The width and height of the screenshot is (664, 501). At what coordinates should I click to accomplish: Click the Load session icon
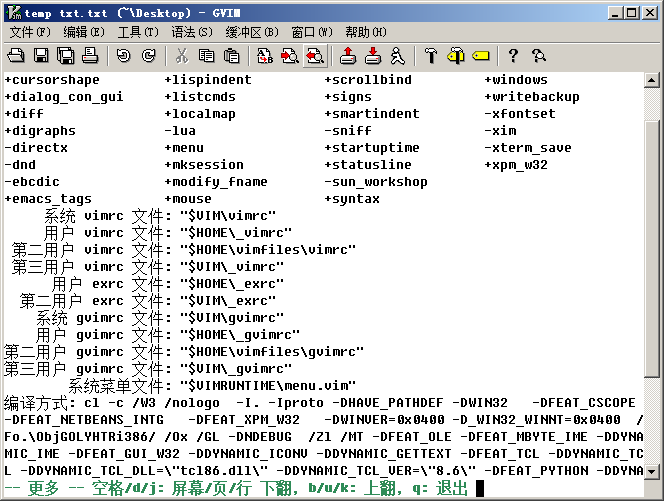coord(348,56)
